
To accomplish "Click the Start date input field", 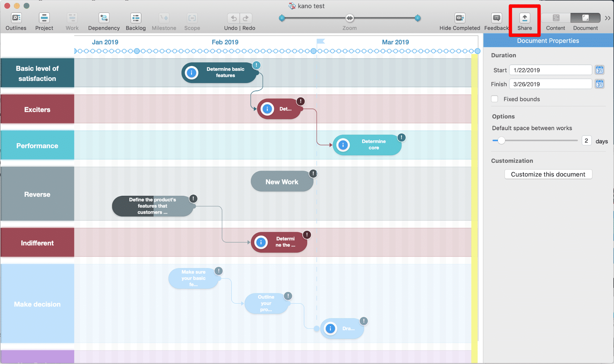I will 551,70.
